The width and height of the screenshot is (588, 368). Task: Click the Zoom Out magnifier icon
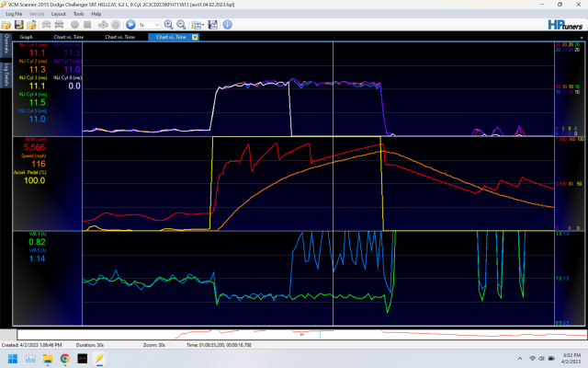click(x=182, y=25)
